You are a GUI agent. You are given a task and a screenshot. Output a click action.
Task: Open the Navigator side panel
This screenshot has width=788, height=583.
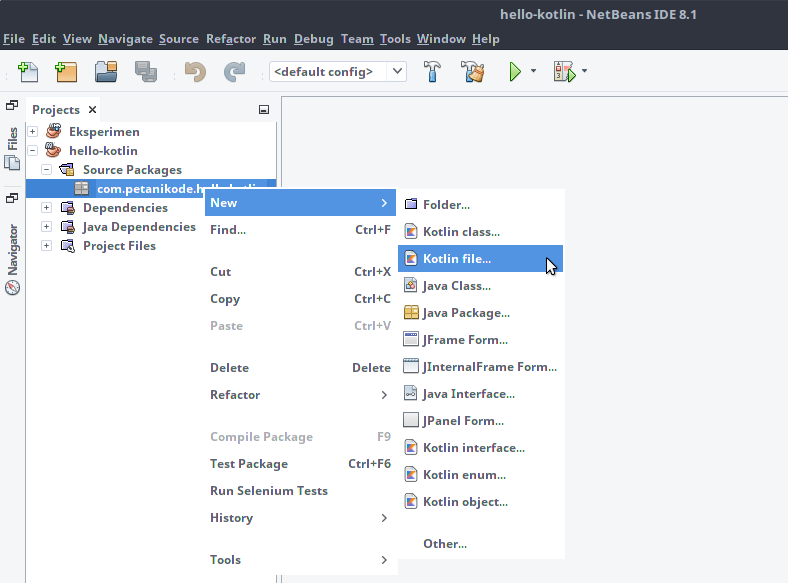(x=12, y=260)
